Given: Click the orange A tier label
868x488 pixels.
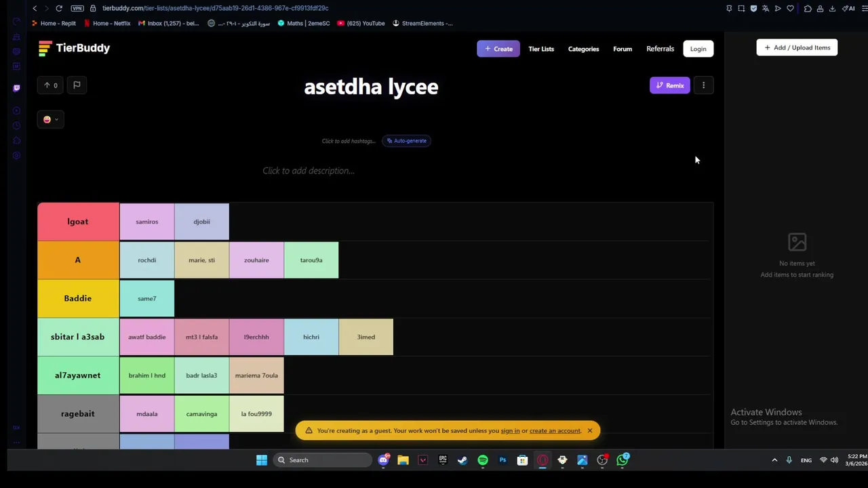Looking at the screenshot, I should 78,260.
